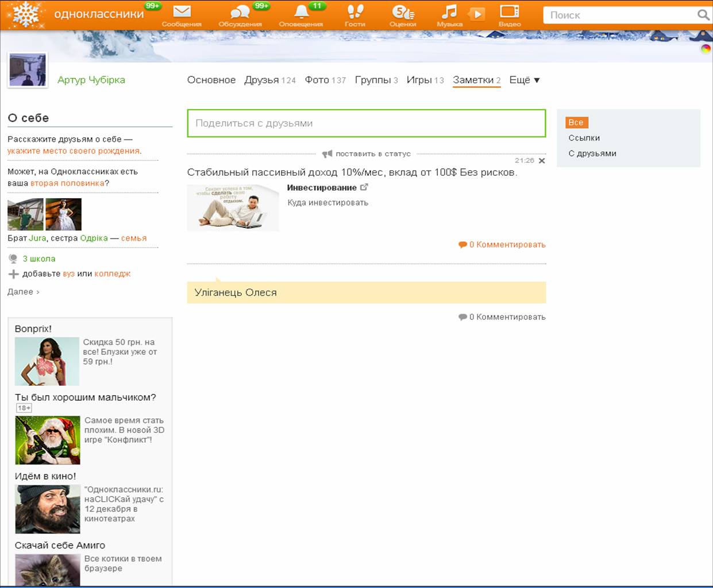Click the Уліганець Олеся note text
Viewport: 713px width, 588px height.
point(236,292)
